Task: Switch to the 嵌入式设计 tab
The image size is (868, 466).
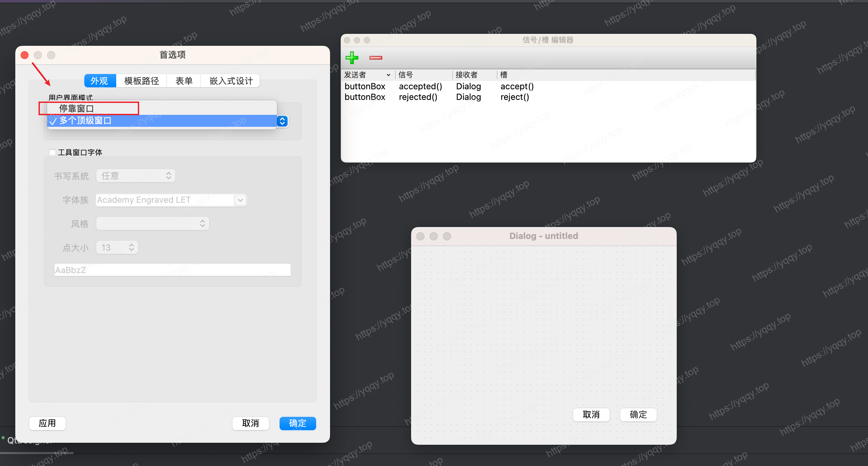Action: click(231, 81)
